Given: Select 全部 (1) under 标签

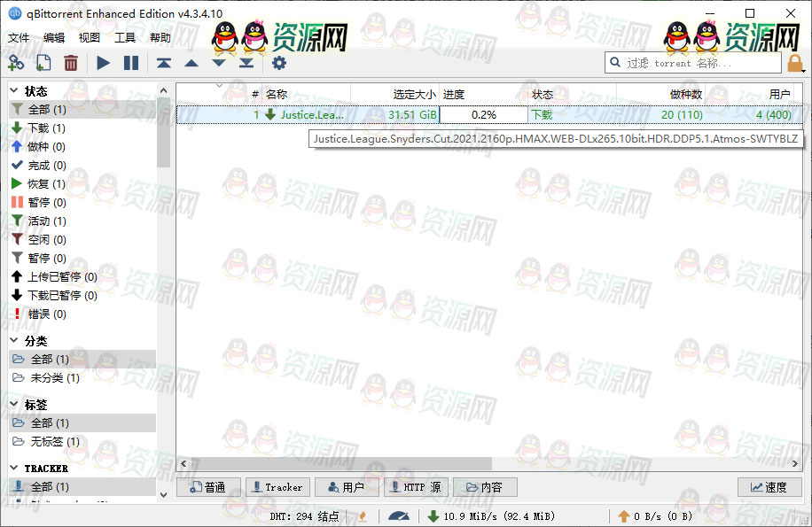Looking at the screenshot, I should click(x=82, y=422).
